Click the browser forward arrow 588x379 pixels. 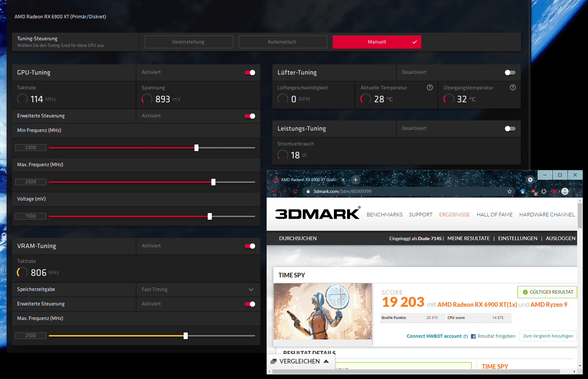284,191
